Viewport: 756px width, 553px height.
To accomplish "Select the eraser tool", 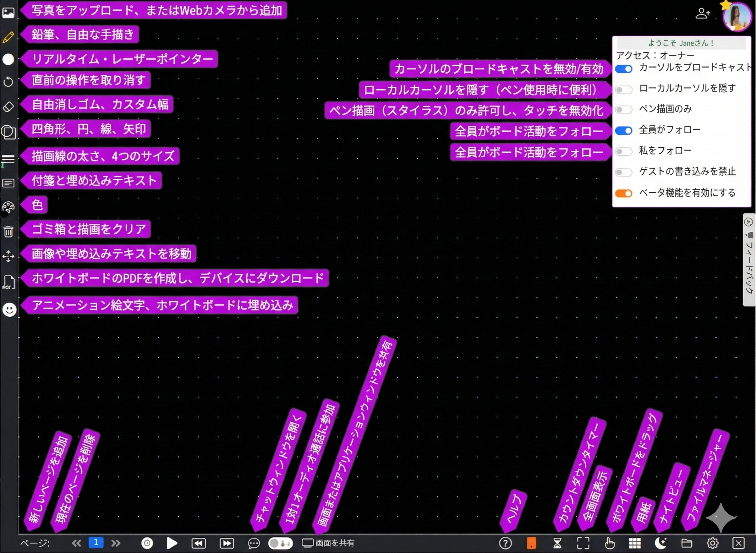I will [8, 107].
